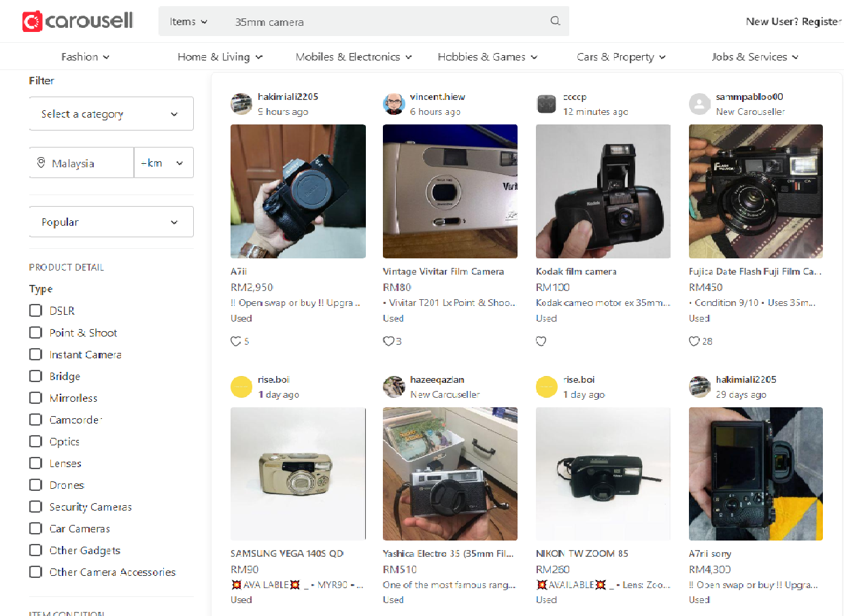Open the Samsung Vega camera photo
844x616 pixels.
click(298, 474)
